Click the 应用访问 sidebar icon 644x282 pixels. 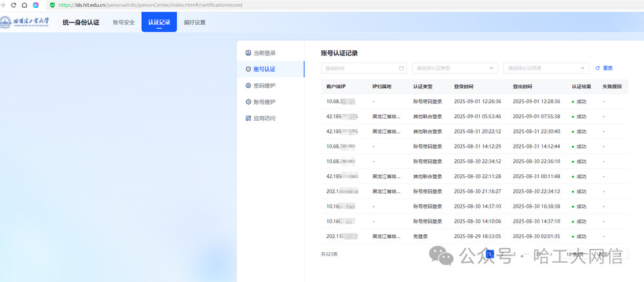click(x=248, y=119)
